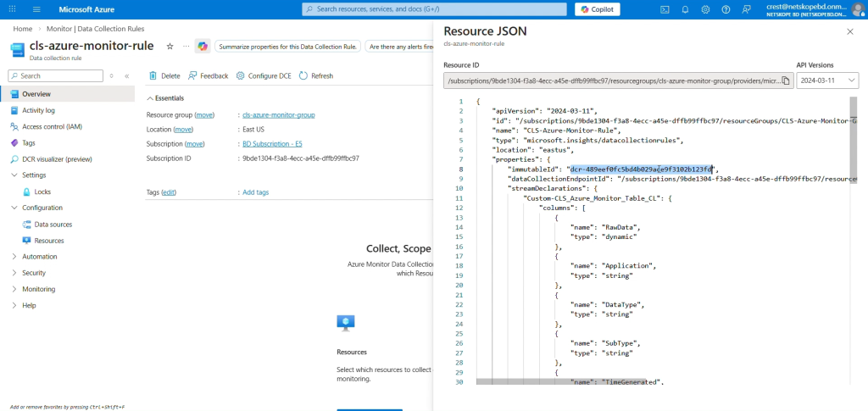Click Subscription ID value text
Image resolution: width=868 pixels, height=411 pixels.
click(x=301, y=158)
